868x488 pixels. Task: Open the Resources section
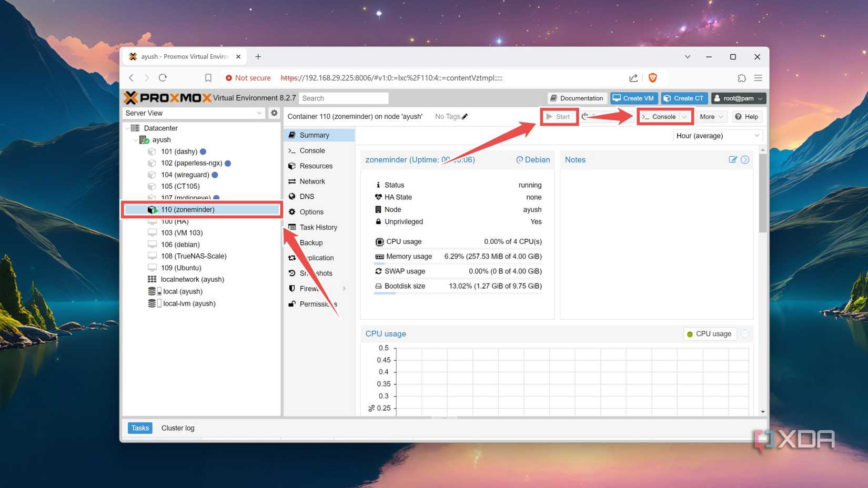click(x=319, y=166)
